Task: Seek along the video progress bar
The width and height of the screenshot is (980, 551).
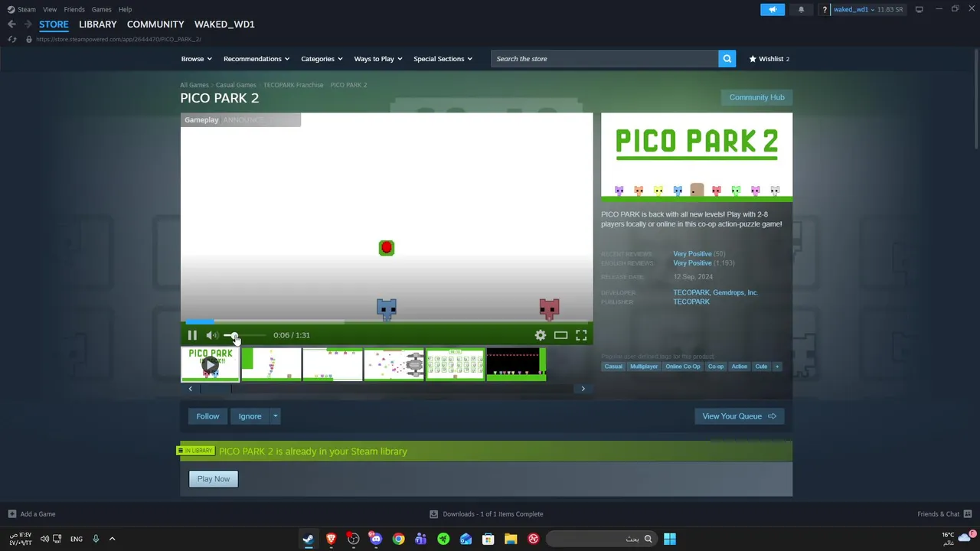Action: point(387,322)
